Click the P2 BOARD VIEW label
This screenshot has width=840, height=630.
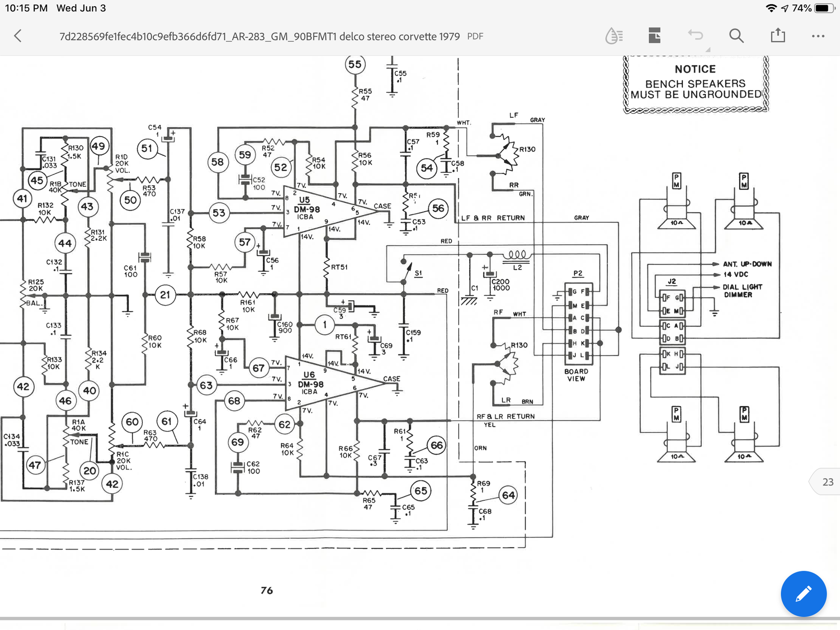click(576, 375)
